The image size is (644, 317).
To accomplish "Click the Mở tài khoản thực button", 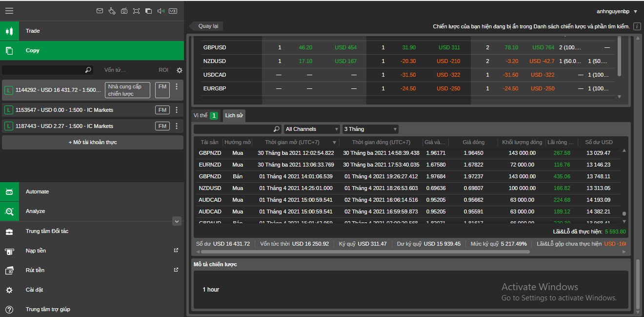I will point(92,142).
